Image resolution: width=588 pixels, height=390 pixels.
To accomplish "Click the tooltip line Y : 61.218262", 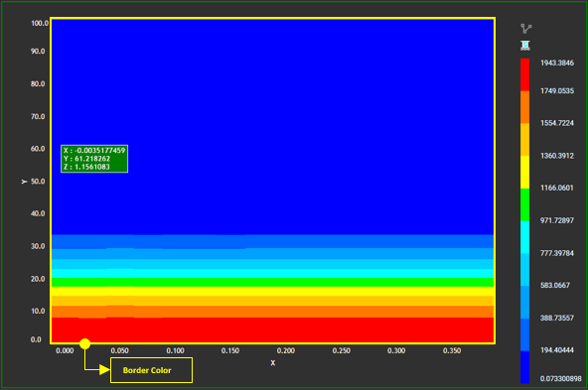I will click(86, 159).
